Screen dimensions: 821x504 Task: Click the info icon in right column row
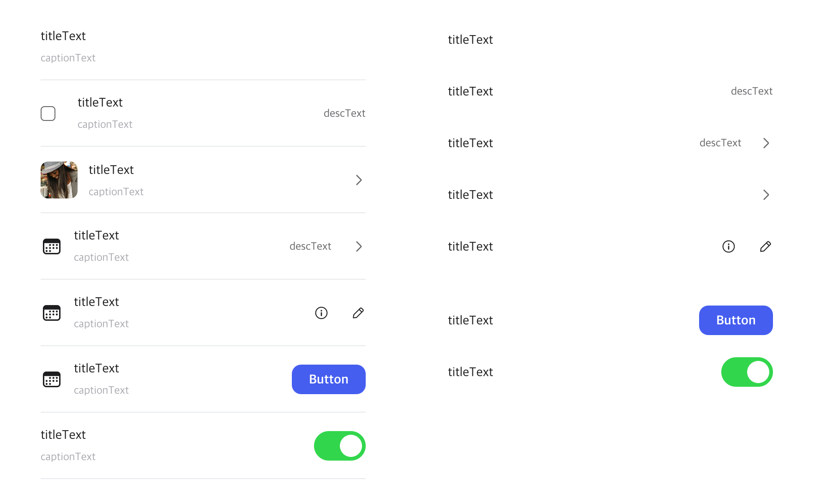coord(729,246)
